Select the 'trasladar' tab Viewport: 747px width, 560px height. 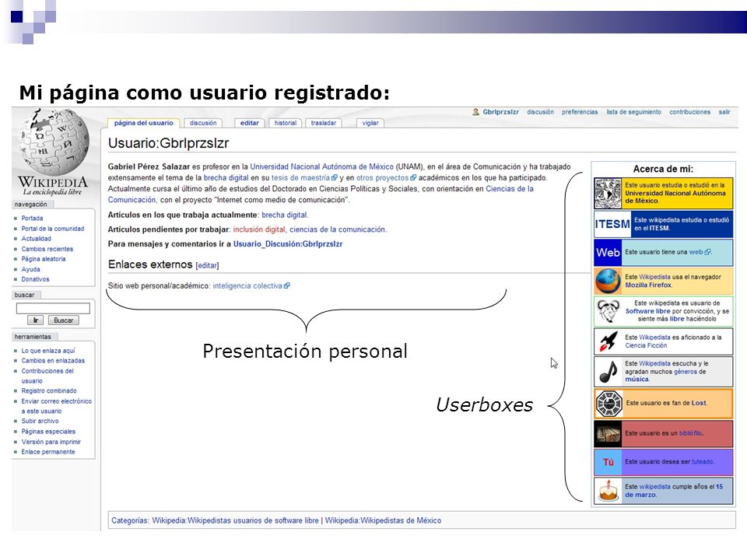324,123
